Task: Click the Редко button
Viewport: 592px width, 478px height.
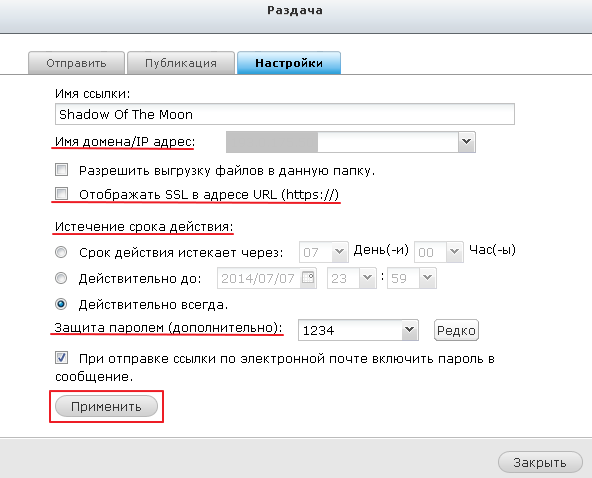Action: point(456,330)
